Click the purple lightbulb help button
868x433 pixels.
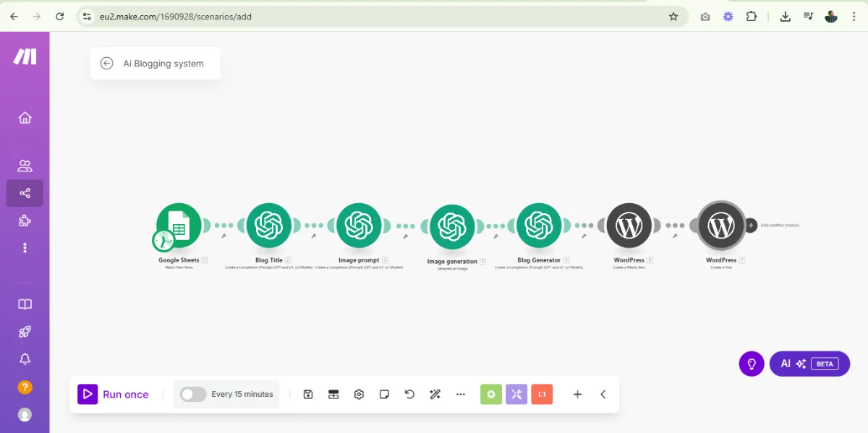(x=752, y=364)
